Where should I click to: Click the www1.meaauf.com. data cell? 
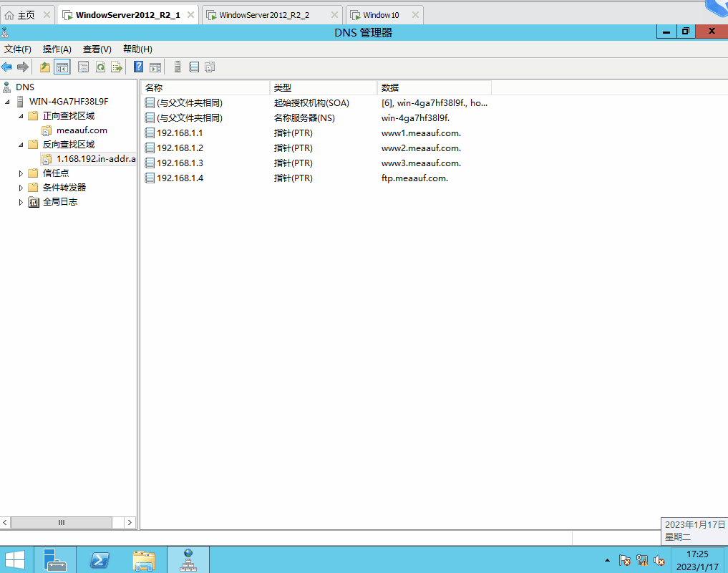click(421, 133)
